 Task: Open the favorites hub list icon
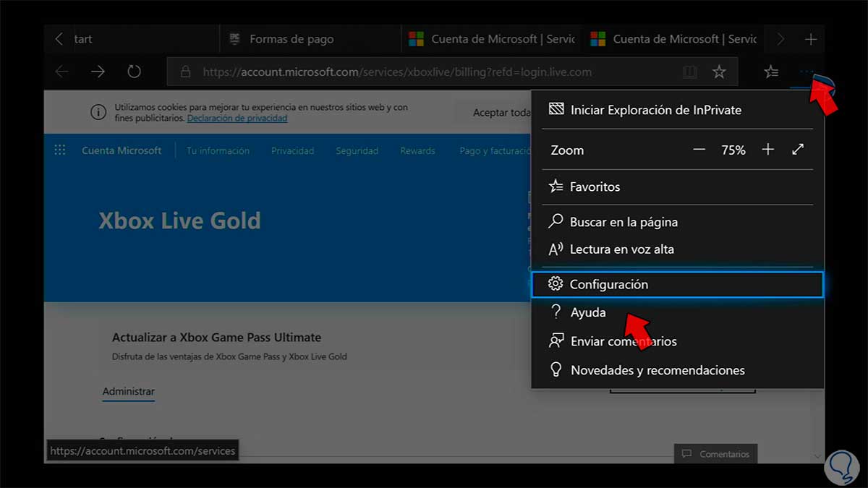pos(772,72)
